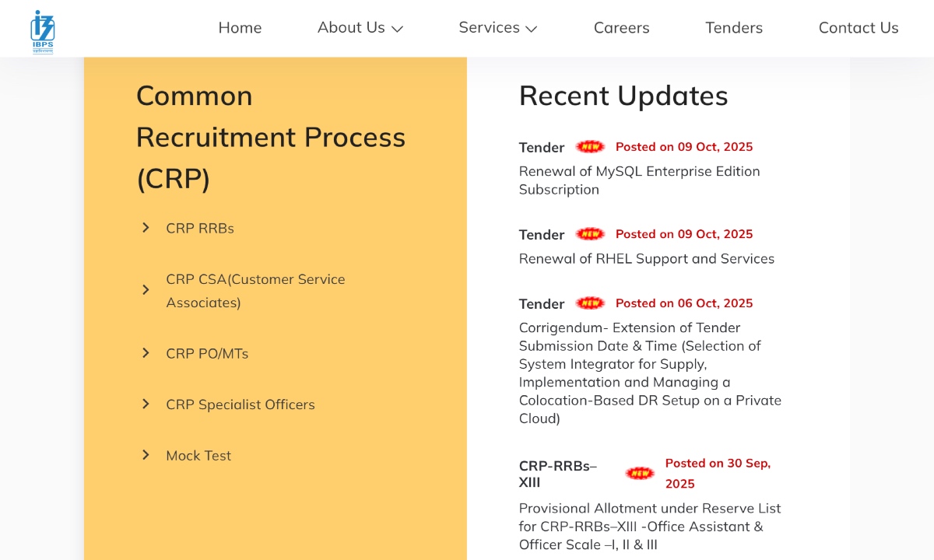
Task: Click the NEW badge beside CRP-RRBs–XIII
Action: (640, 473)
